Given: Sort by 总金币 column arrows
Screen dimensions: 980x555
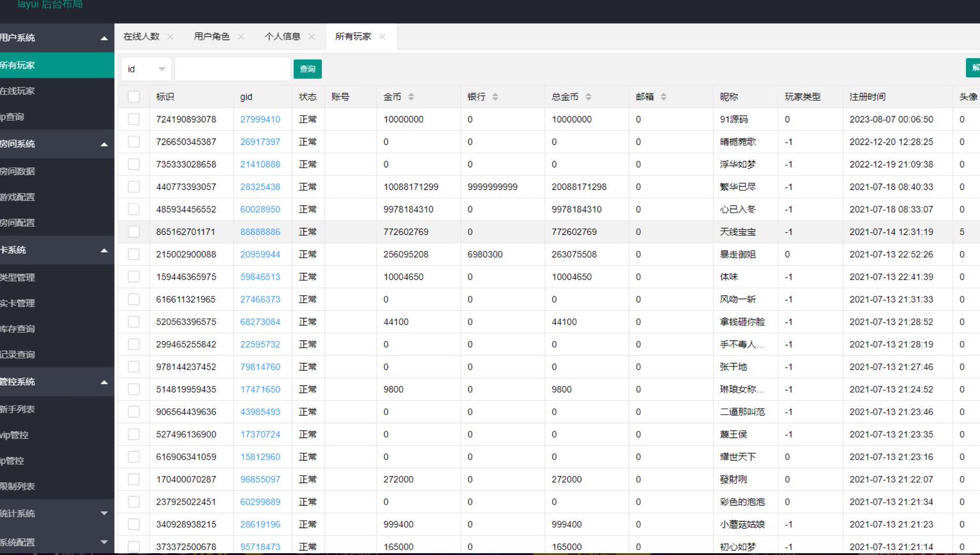Looking at the screenshot, I should pos(588,97).
